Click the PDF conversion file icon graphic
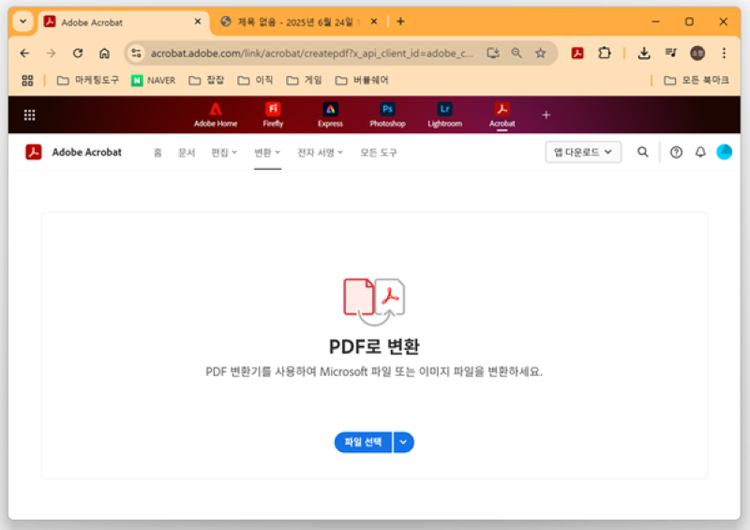The width and height of the screenshot is (750, 530). pyautogui.click(x=374, y=302)
